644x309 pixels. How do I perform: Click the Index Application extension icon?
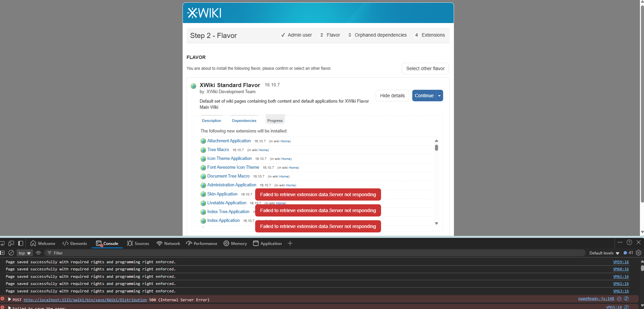203,221
